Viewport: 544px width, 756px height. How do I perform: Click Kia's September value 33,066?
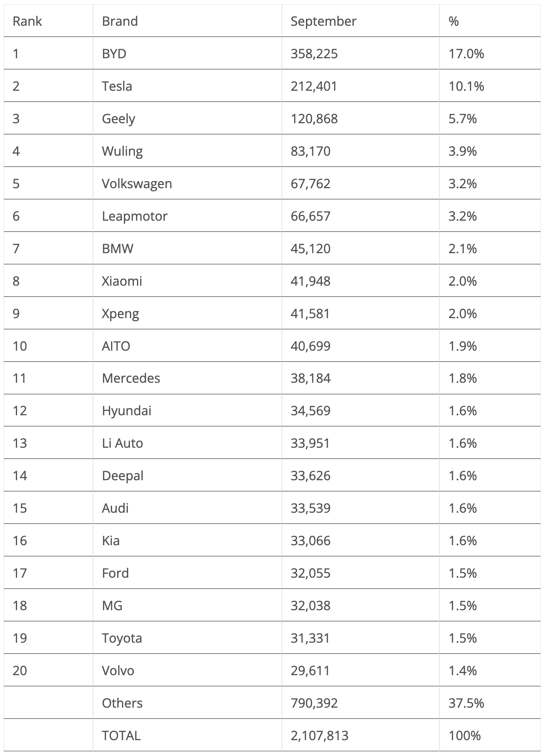click(x=310, y=540)
